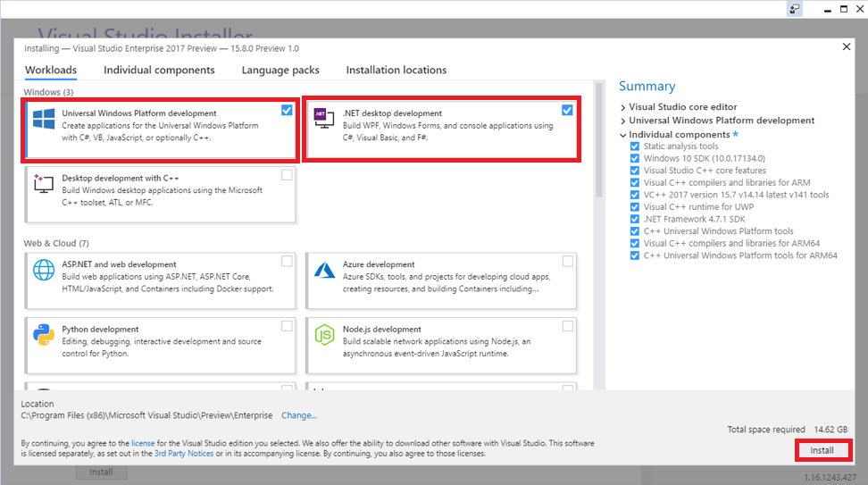
Task: Expand Visual Studio core editor in Summary
Action: tap(623, 107)
